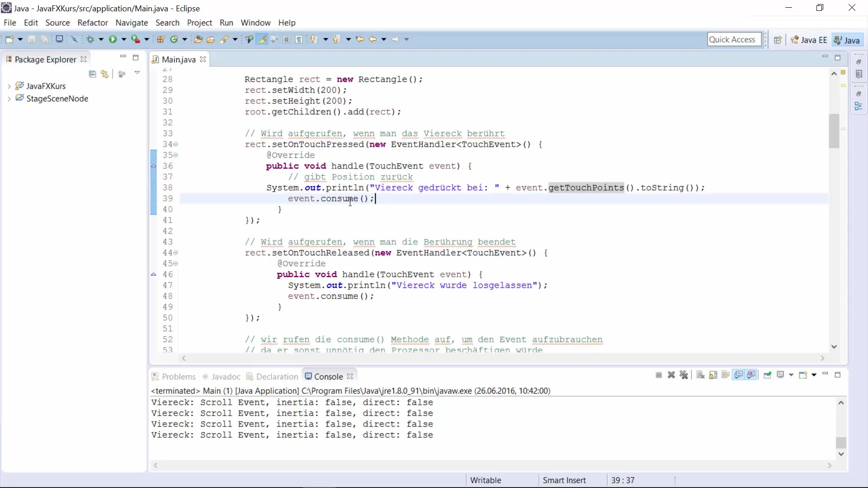868x488 pixels.
Task: Open the Navigate menu
Action: [132, 23]
